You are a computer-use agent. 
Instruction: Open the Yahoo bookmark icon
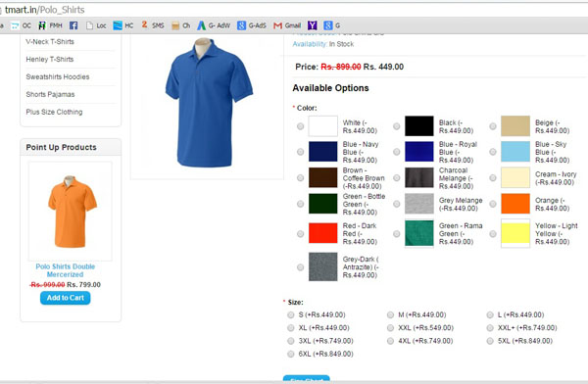click(x=313, y=25)
